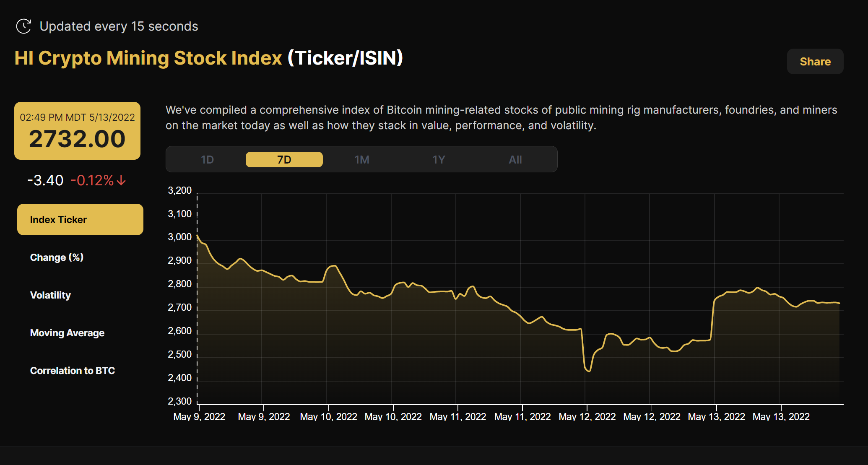Image resolution: width=868 pixels, height=465 pixels.
Task: Switch to the 1M chart view
Action: coord(361,159)
